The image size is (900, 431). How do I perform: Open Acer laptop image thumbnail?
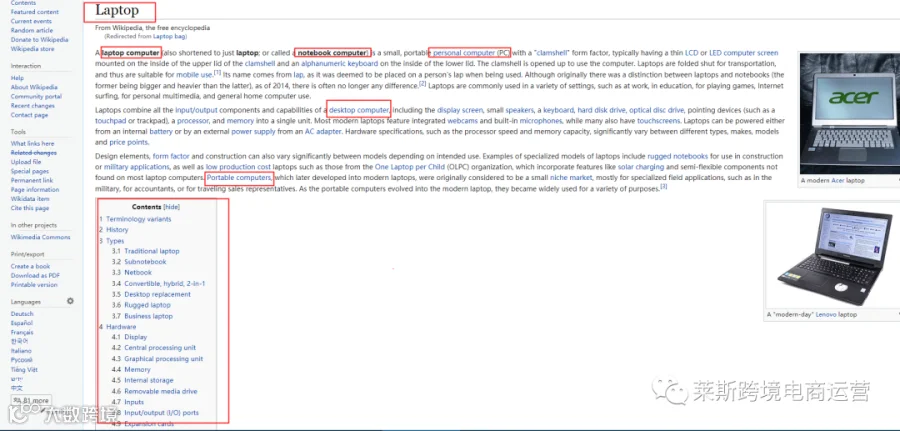[x=849, y=114]
